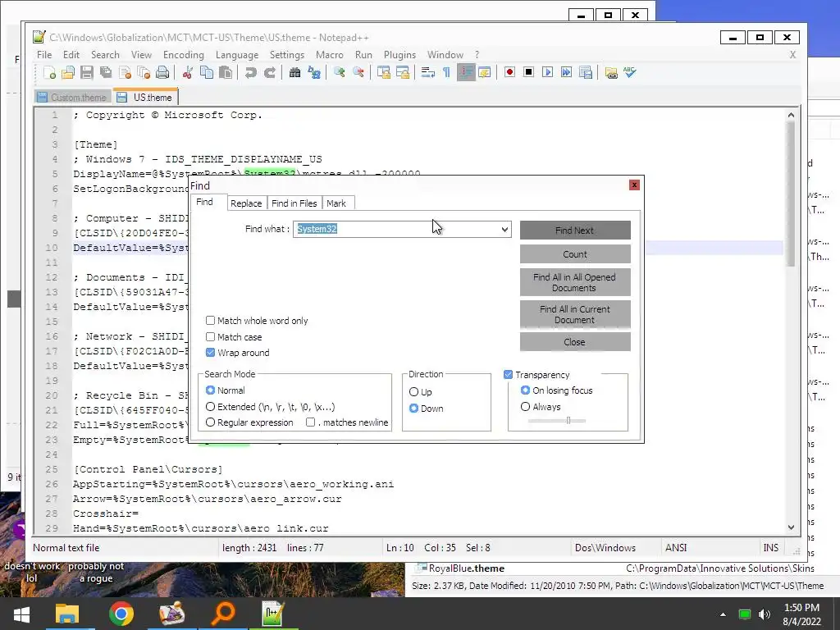
Task: Select Normal search mode radio
Action: tap(211, 390)
